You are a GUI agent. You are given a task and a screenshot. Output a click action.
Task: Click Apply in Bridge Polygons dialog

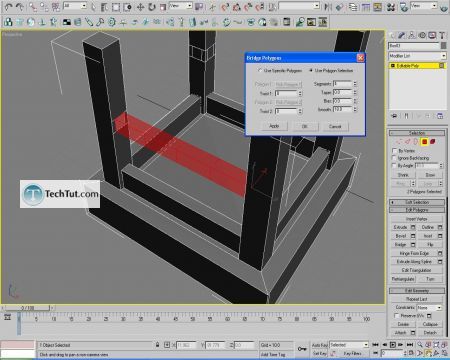[274, 126]
